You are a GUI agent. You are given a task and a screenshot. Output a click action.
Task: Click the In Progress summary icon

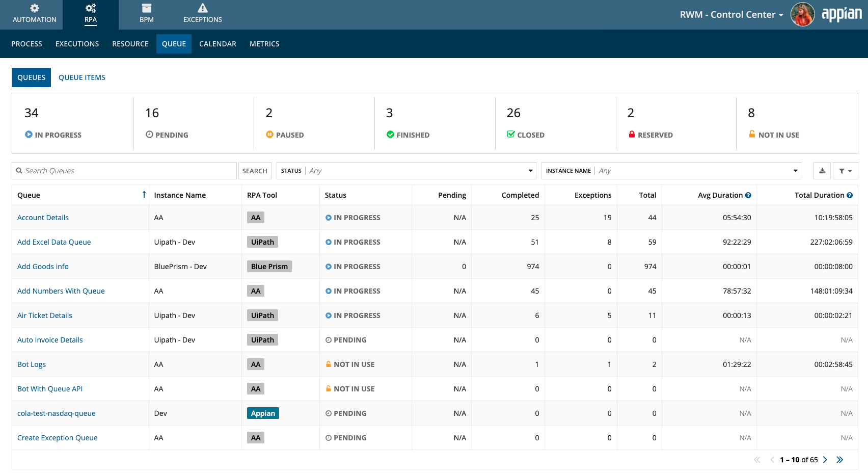pos(29,135)
